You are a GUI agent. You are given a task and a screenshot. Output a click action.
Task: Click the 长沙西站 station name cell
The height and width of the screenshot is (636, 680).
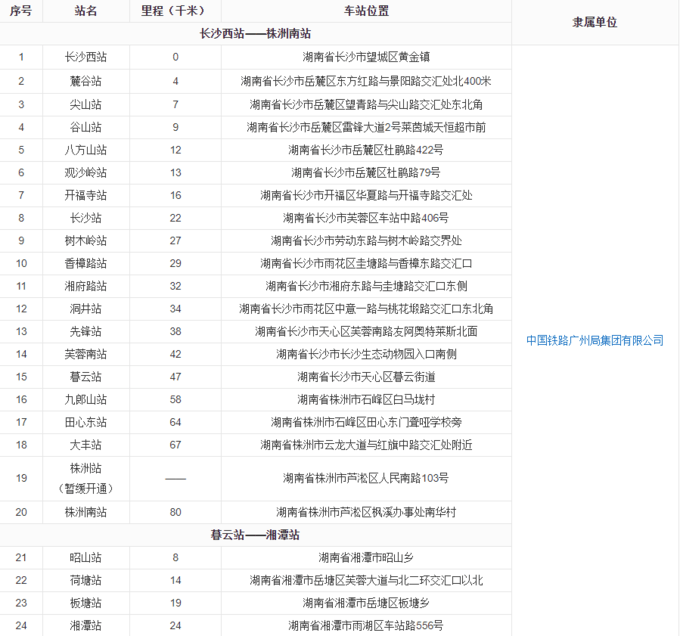coord(86,57)
